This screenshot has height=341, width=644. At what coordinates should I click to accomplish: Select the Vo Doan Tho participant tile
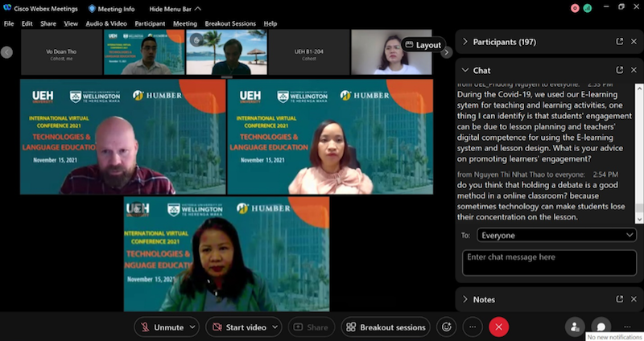pos(61,52)
